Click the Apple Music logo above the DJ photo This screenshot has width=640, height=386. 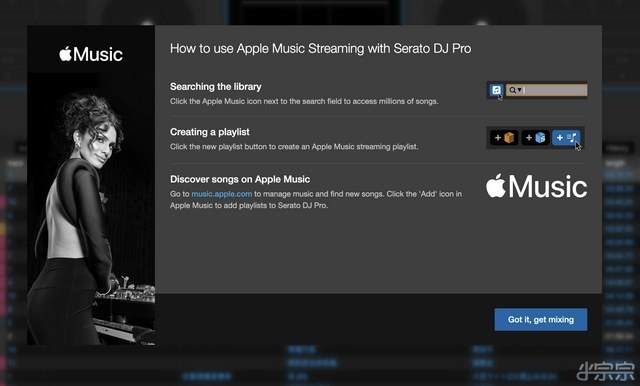pyautogui.click(x=91, y=54)
